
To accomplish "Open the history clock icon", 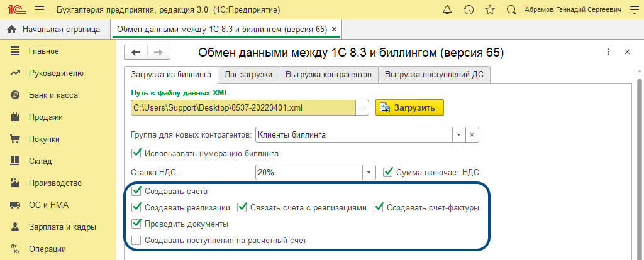I will [x=469, y=9].
